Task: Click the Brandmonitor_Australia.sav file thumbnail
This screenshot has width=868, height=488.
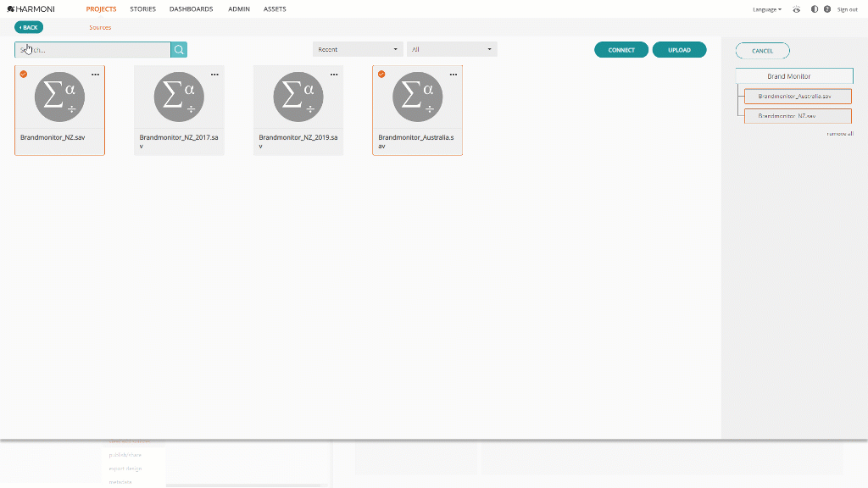Action: point(417,97)
